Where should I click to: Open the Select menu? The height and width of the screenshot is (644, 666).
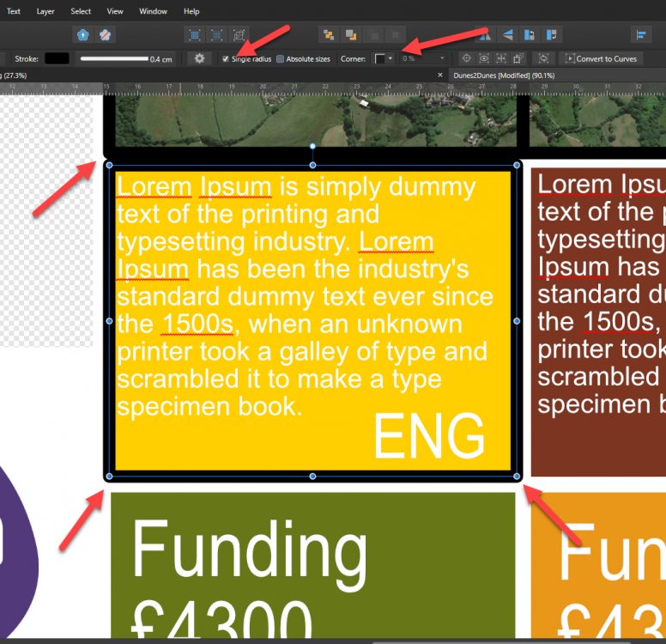click(x=81, y=11)
